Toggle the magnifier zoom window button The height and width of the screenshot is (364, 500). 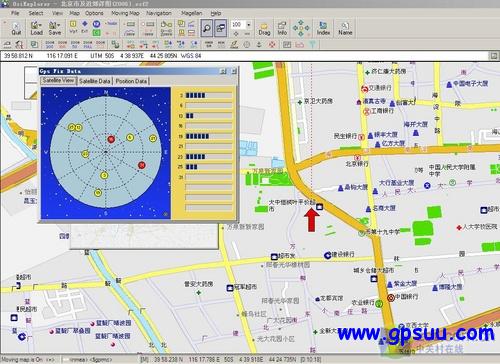pos(207,28)
